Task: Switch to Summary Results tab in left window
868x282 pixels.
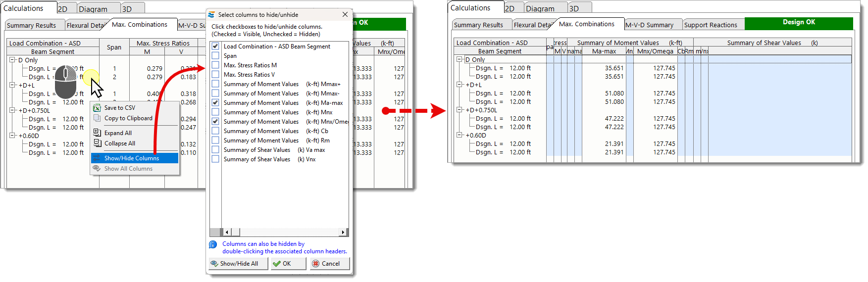Action: [35, 25]
